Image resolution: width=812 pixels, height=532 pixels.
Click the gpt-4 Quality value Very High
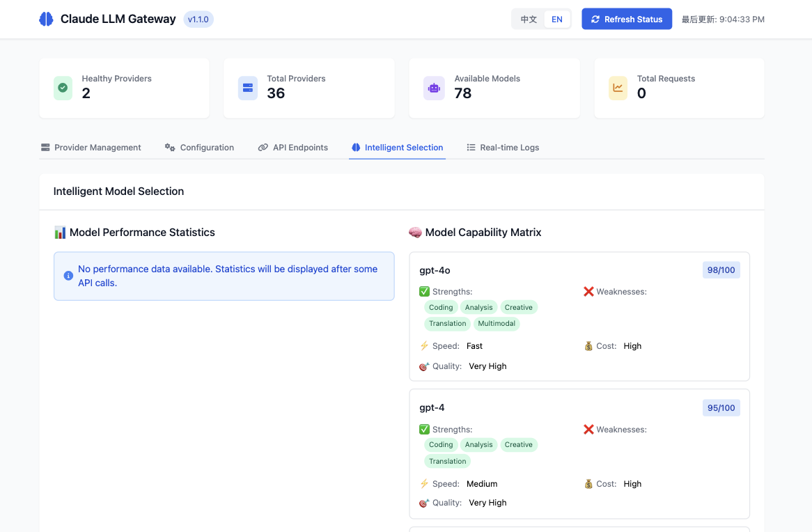[x=487, y=503]
